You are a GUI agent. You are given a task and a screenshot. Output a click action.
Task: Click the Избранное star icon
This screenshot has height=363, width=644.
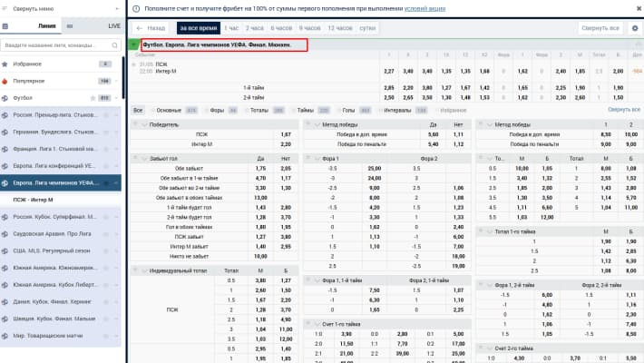[x=5, y=64]
